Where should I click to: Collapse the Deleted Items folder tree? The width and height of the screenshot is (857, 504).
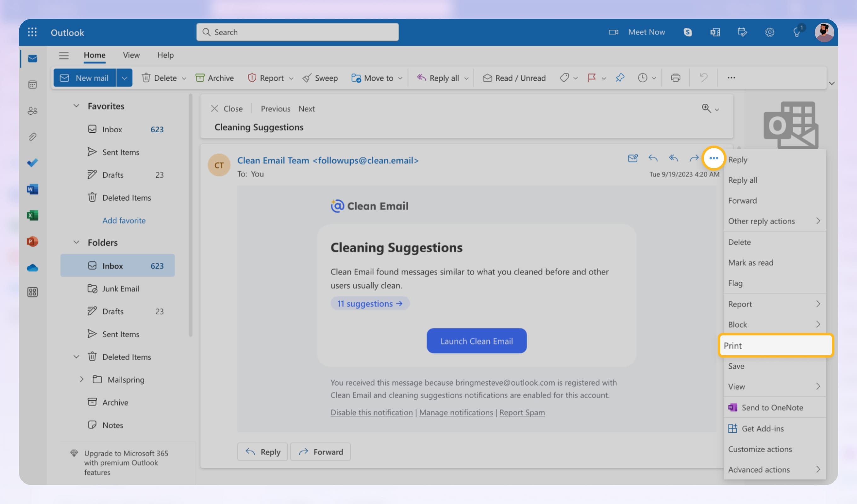click(x=76, y=356)
